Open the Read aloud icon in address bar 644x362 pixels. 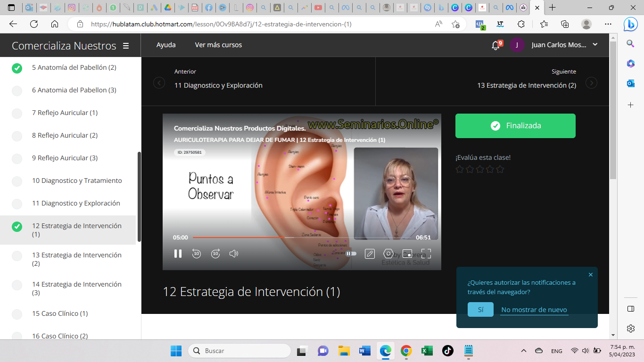point(438,24)
